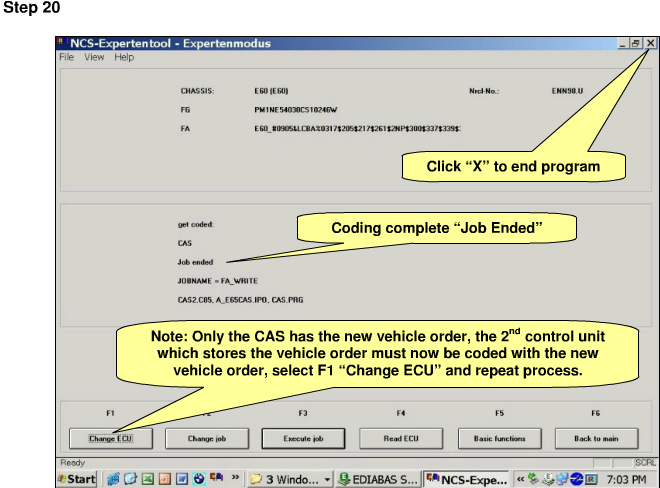This screenshot has height=488, width=660.
Task: Click the 'get coded:' label
Action: click(195, 224)
